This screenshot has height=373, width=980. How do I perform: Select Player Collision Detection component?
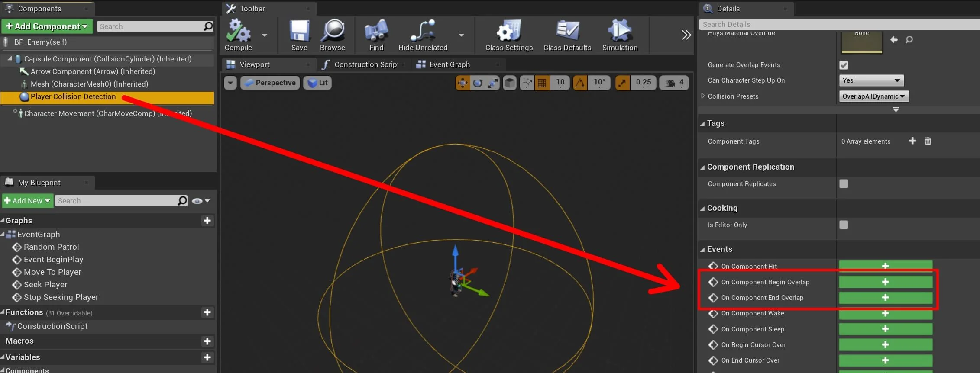coord(107,97)
